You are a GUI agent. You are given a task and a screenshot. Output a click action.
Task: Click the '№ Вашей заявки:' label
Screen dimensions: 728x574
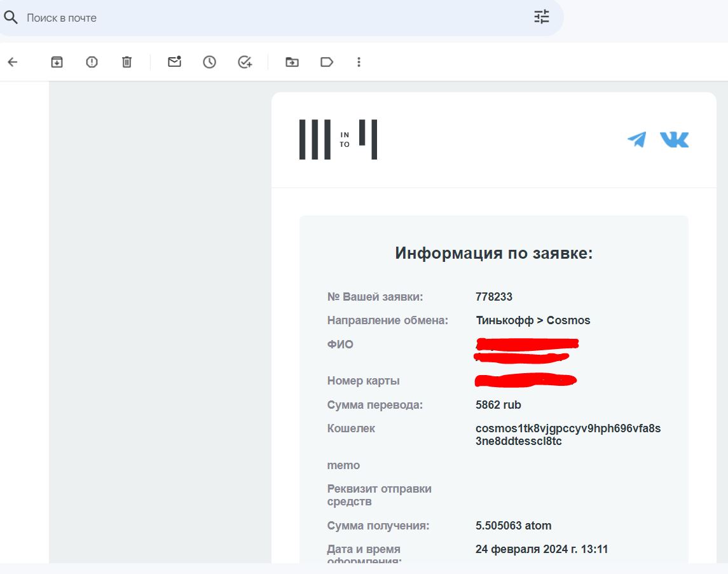(x=375, y=296)
